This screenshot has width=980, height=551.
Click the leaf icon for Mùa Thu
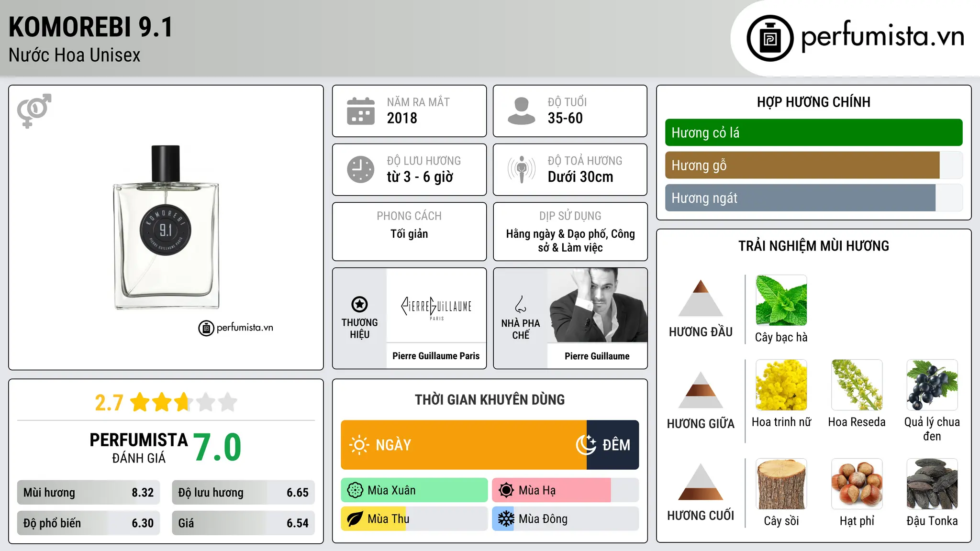point(355,519)
